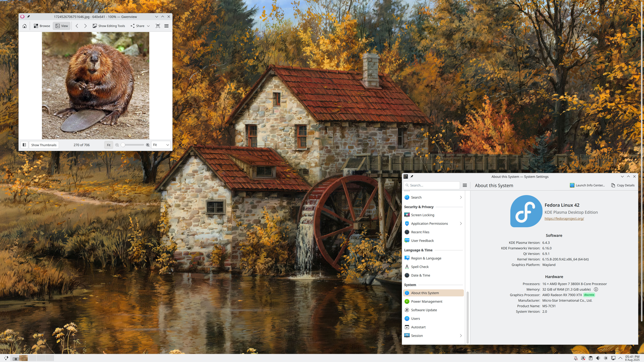This screenshot has height=362, width=644.
Task: Focus the System Settings search field
Action: (x=432, y=185)
